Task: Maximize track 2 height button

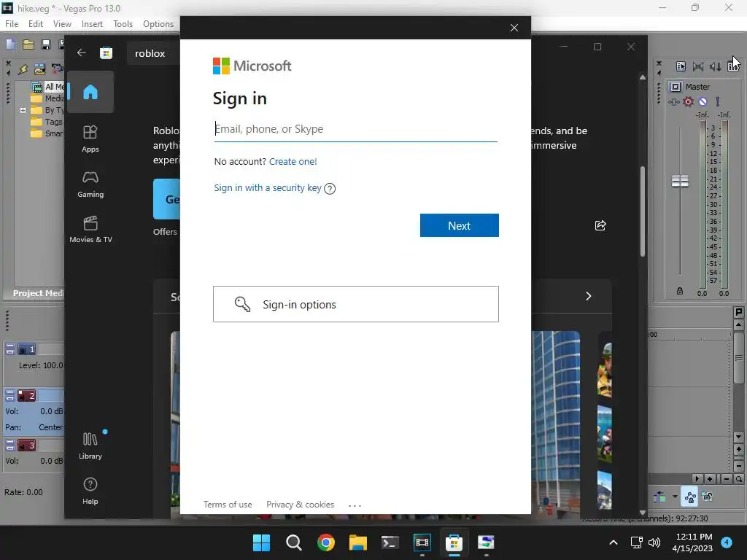Action: click(x=10, y=398)
